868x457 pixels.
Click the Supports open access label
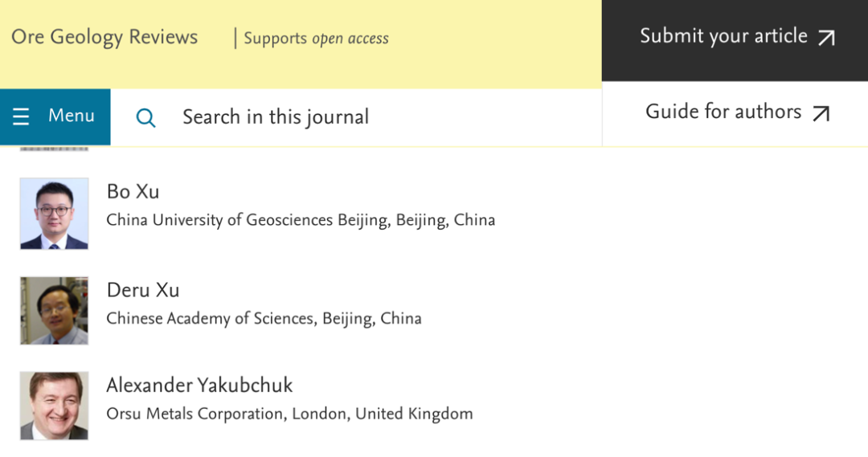pos(316,39)
